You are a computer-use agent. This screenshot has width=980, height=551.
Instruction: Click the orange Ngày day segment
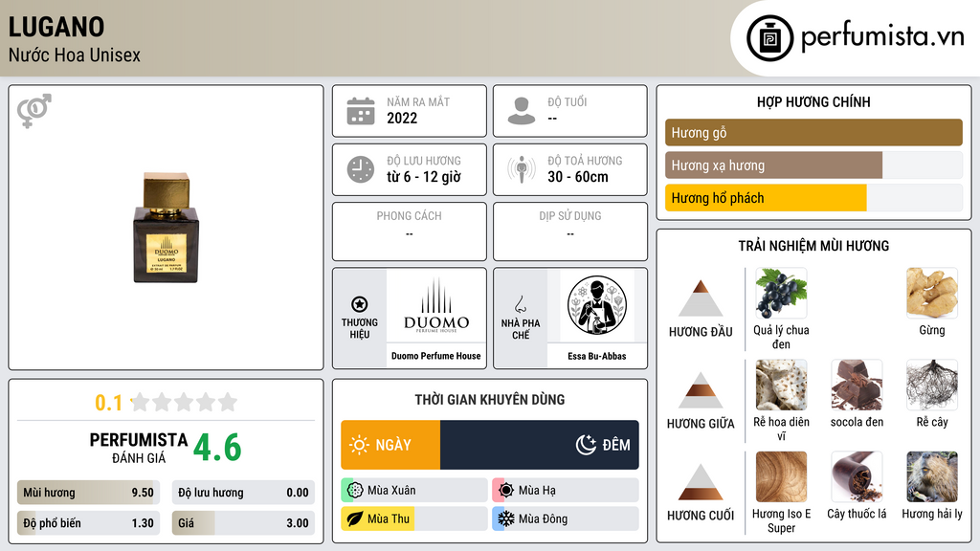pyautogui.click(x=390, y=445)
